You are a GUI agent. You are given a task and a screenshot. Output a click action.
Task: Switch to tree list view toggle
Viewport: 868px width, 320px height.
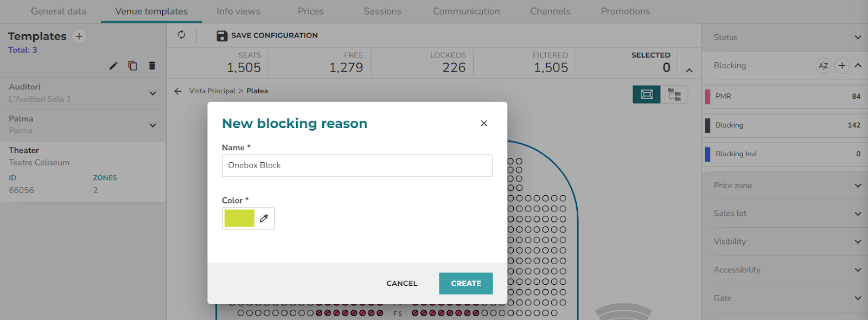tap(674, 94)
